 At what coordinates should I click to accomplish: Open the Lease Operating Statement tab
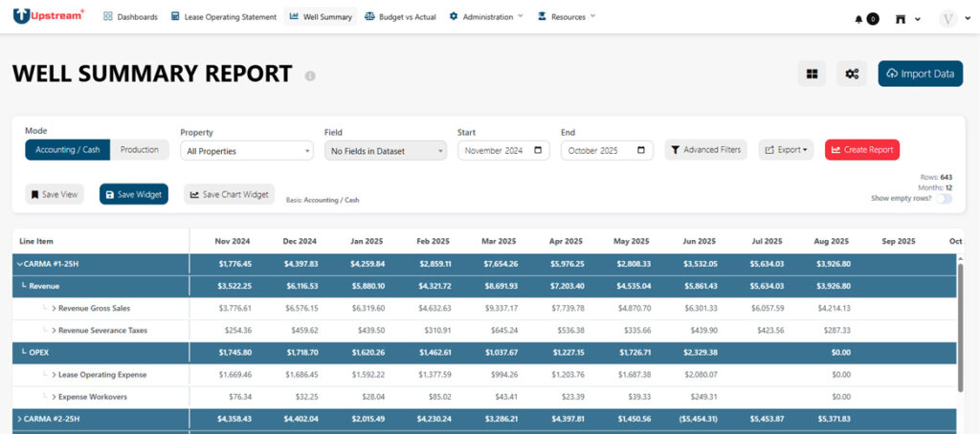coord(224,17)
